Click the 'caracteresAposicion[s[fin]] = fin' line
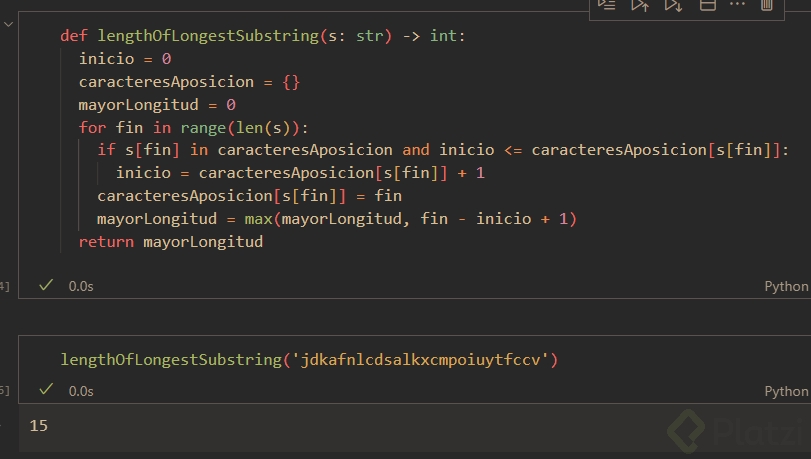Viewport: 811px width, 459px height. tap(249, 196)
